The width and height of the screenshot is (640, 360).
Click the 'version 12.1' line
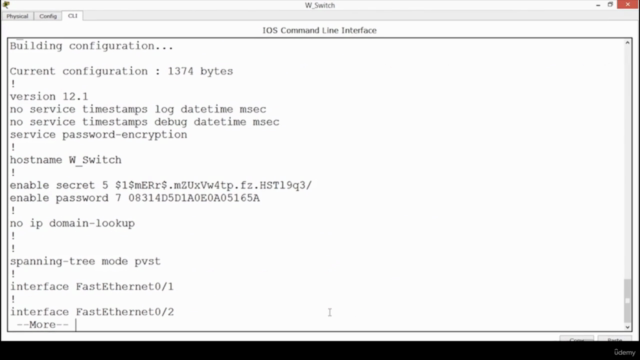pyautogui.click(x=49, y=97)
